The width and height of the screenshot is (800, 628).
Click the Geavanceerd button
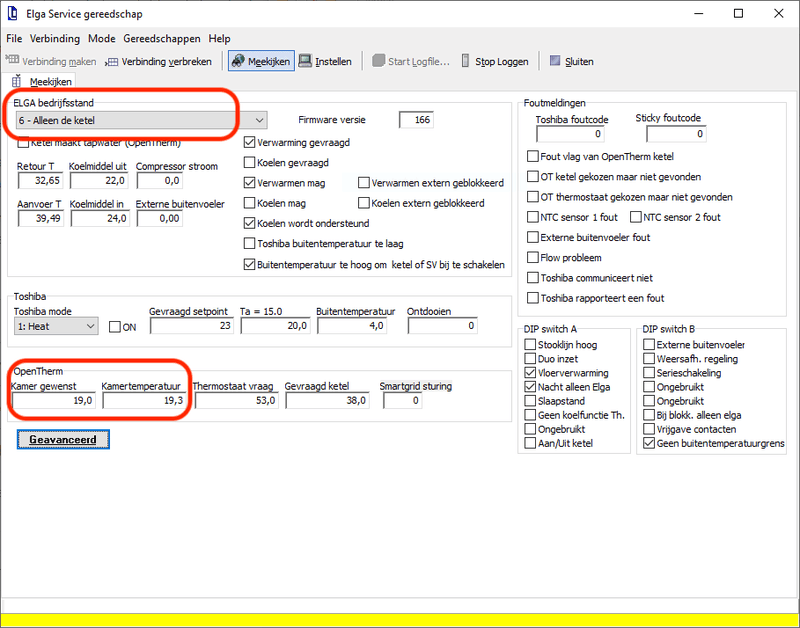[63, 439]
